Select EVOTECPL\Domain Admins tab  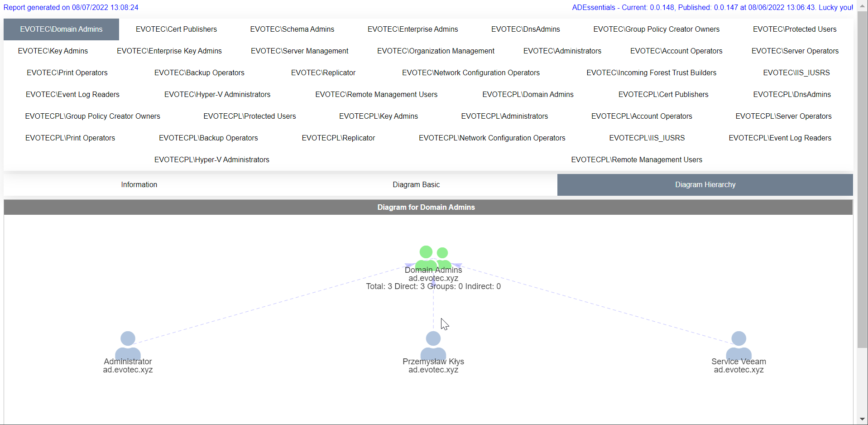528,95
